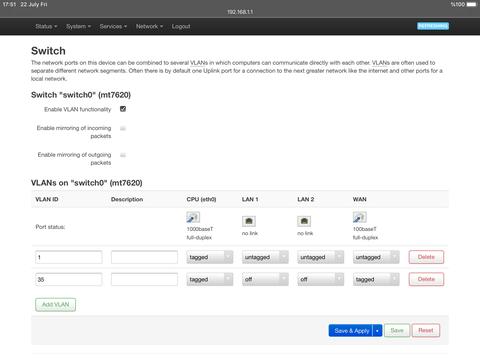
Task: Click the CPU (eth0) port status icon
Action: (193, 218)
